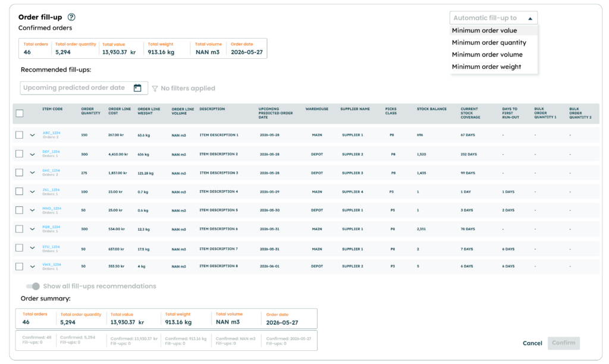
Task: Check the MNO_1234 row checkbox
Action: [20, 210]
